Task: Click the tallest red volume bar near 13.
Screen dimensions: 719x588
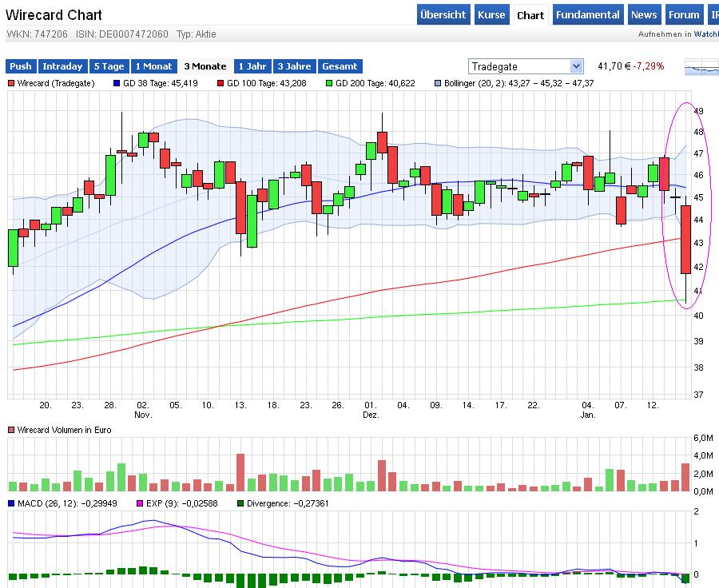Action: 240,472
